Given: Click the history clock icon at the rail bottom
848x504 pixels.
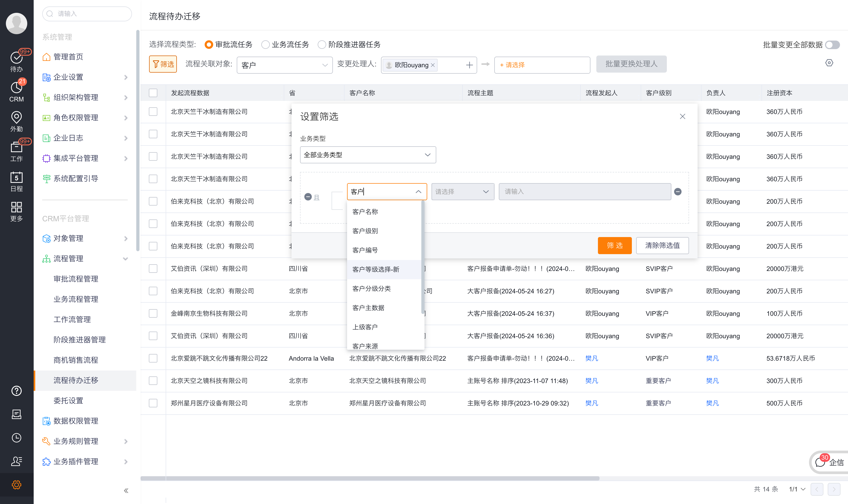Looking at the screenshot, I should 16,438.
